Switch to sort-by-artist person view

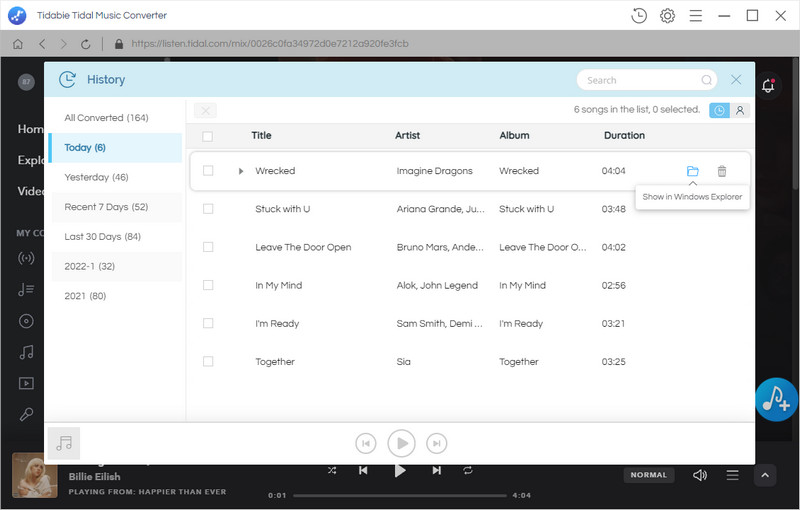740,110
